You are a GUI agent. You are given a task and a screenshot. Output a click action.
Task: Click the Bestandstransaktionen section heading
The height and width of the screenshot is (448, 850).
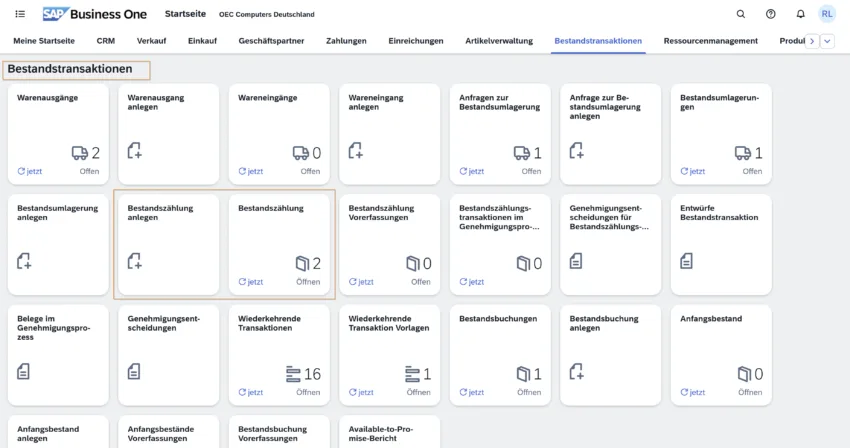pos(70,69)
